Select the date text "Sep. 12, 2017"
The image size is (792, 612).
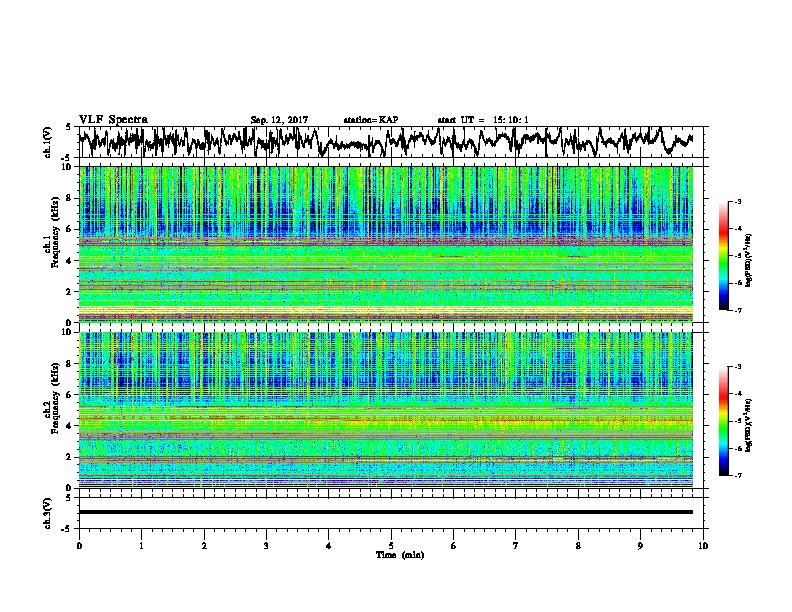click(279, 120)
